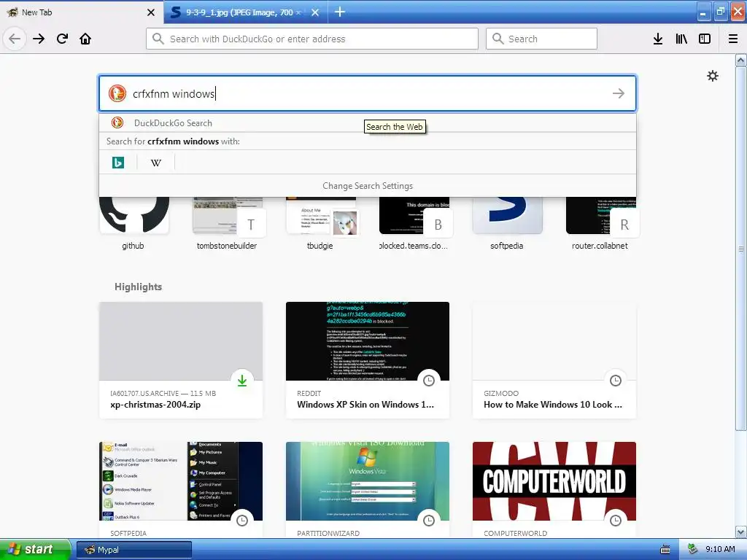This screenshot has height=560, width=747.
Task: Show sidebars from the toolbar
Action: pos(705,39)
